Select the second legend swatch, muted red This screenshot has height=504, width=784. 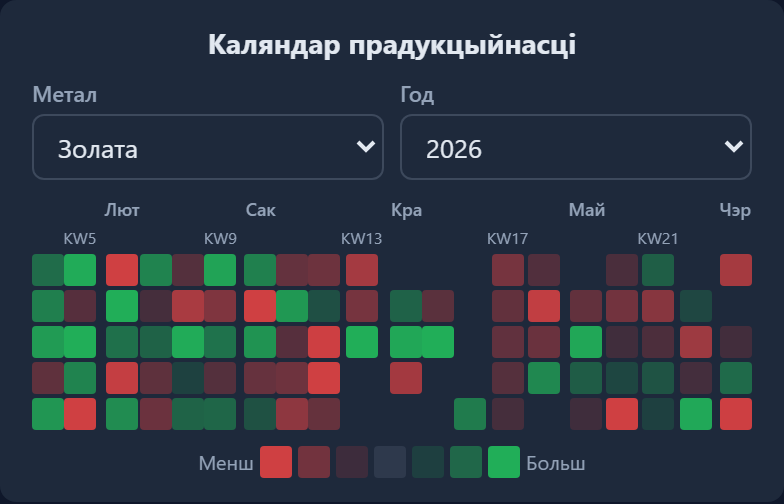tap(314, 462)
